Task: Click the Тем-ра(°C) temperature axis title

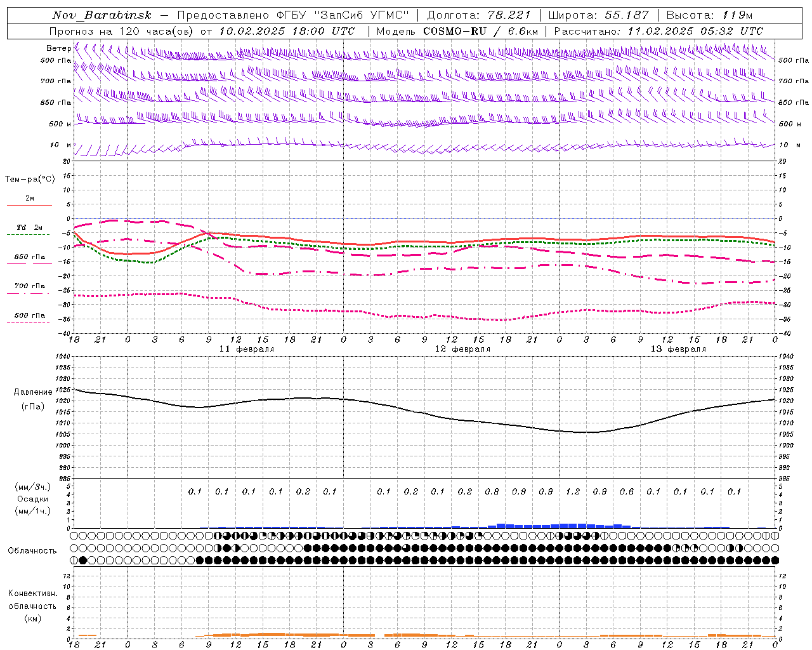Action: [30, 180]
